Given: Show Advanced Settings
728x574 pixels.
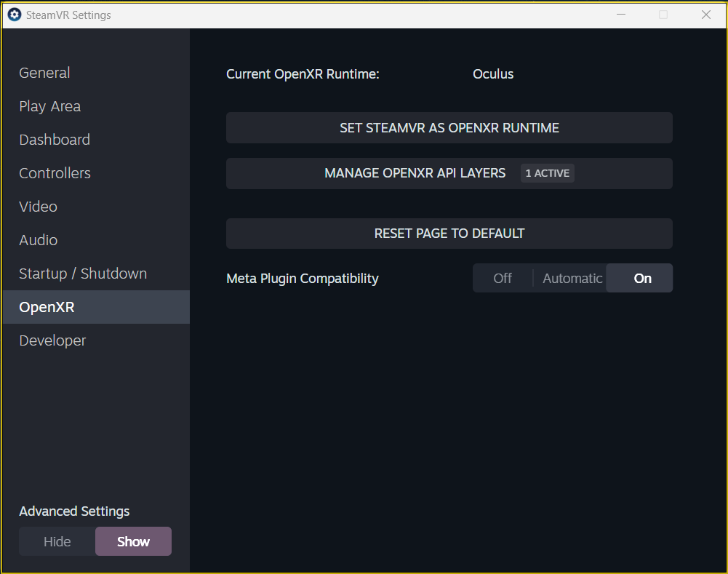Looking at the screenshot, I should point(133,541).
